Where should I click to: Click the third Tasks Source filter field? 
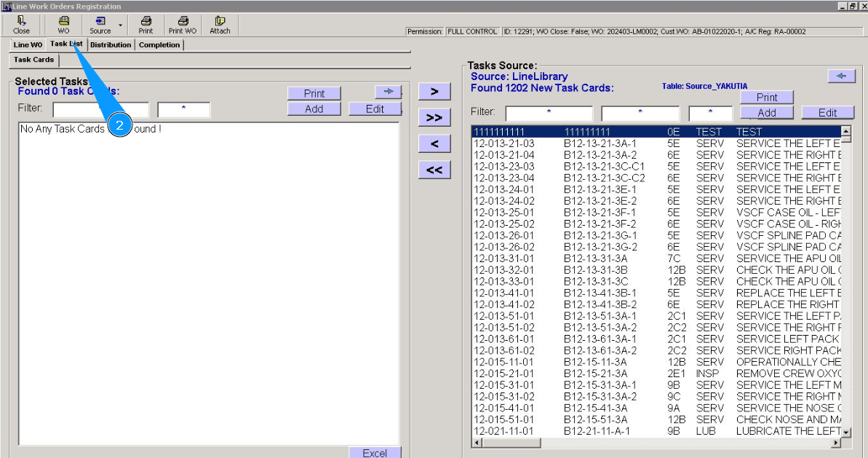[x=711, y=114]
